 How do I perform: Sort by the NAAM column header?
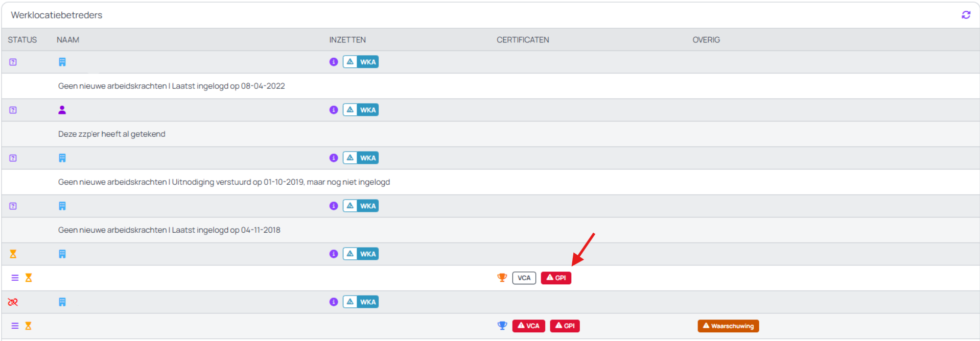67,40
